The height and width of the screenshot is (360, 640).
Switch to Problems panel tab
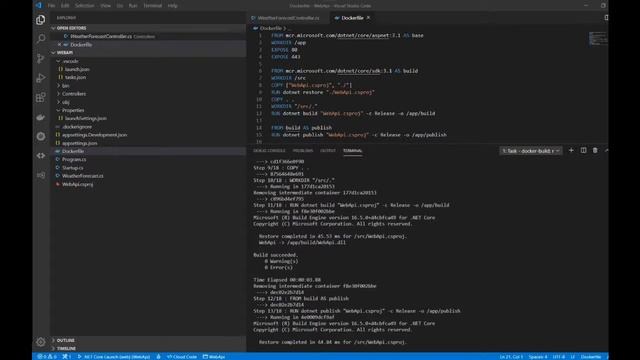coord(303,151)
